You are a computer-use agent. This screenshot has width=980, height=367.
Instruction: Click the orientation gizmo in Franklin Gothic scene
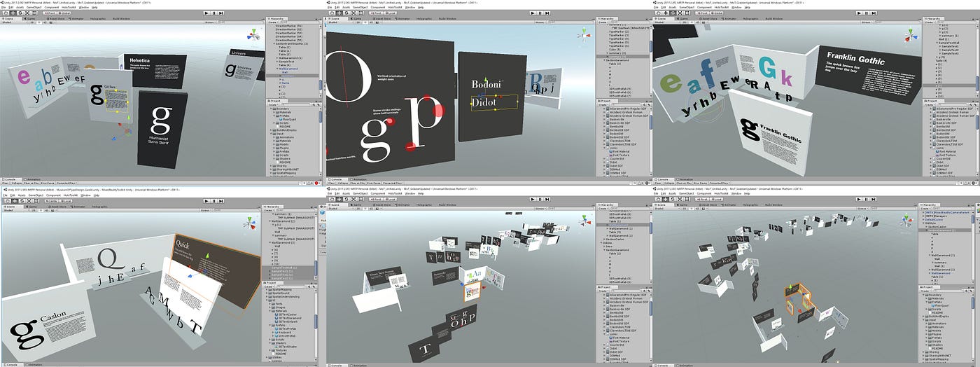coord(911,34)
